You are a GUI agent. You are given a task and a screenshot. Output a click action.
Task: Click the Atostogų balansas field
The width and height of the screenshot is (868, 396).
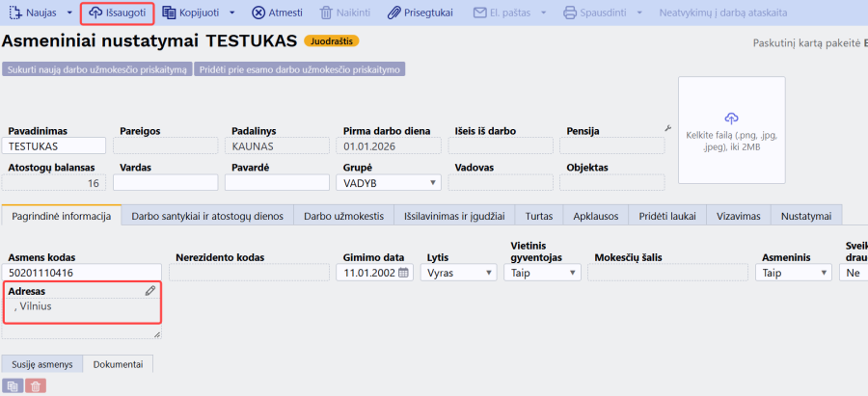point(54,182)
